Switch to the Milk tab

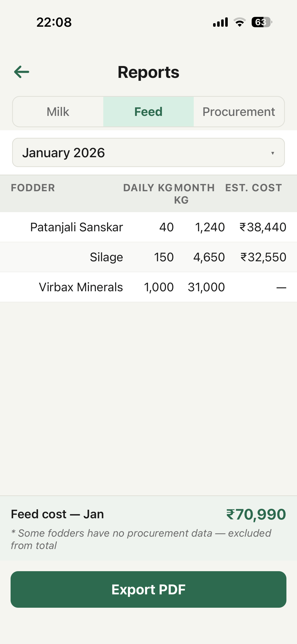tap(58, 112)
